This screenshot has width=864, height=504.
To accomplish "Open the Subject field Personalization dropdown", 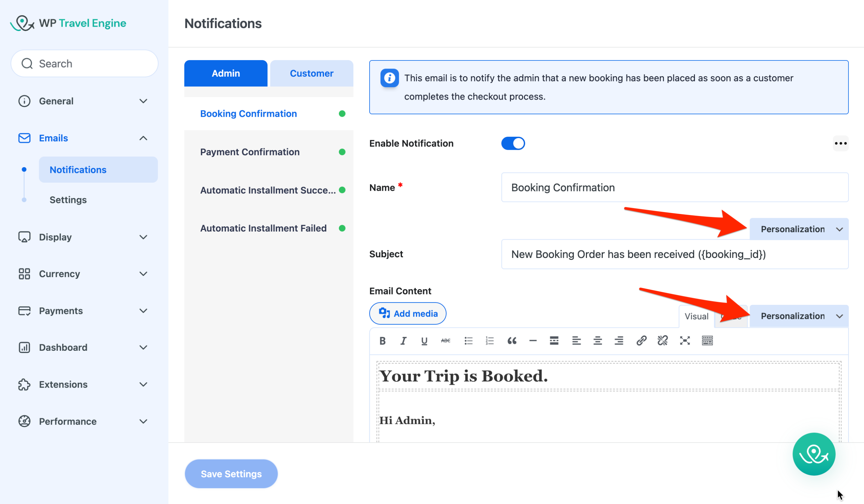I will 799,229.
